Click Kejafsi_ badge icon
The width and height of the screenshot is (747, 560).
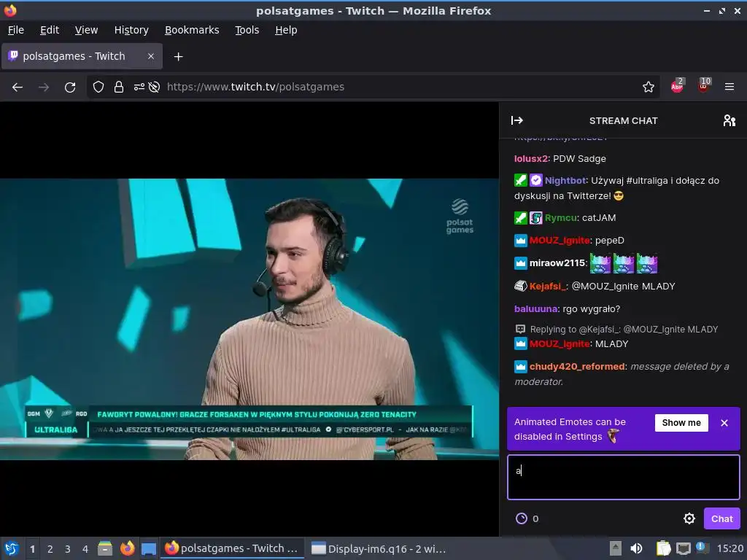(521, 286)
